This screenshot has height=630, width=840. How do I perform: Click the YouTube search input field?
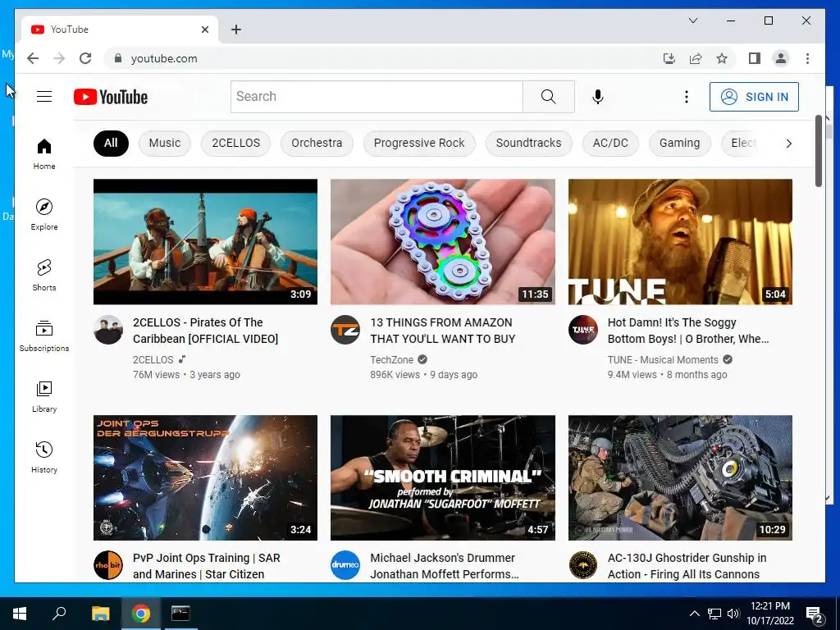click(x=377, y=97)
